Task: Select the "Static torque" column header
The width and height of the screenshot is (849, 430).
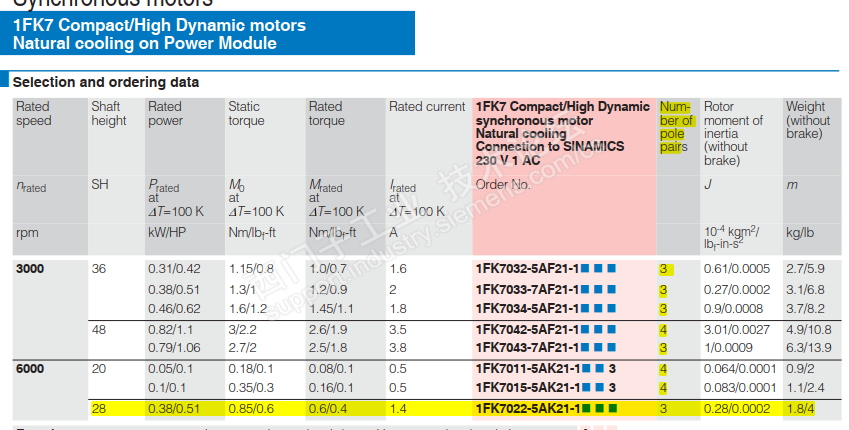Action: pos(246,113)
